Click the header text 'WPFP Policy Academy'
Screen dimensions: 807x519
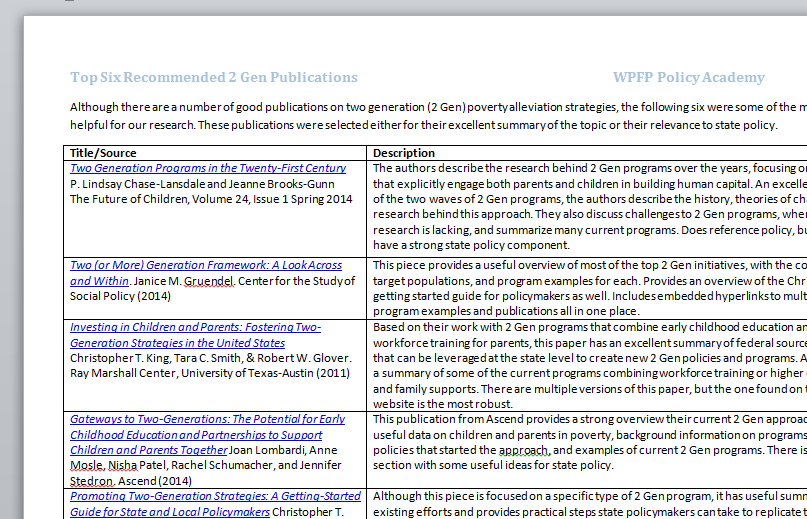(689, 77)
